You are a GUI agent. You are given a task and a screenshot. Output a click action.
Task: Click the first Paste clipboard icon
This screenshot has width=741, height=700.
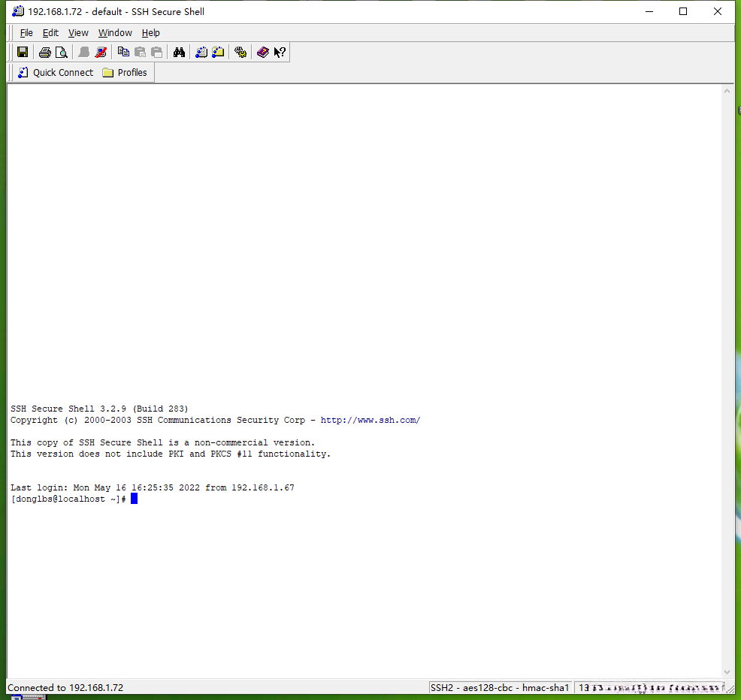140,52
